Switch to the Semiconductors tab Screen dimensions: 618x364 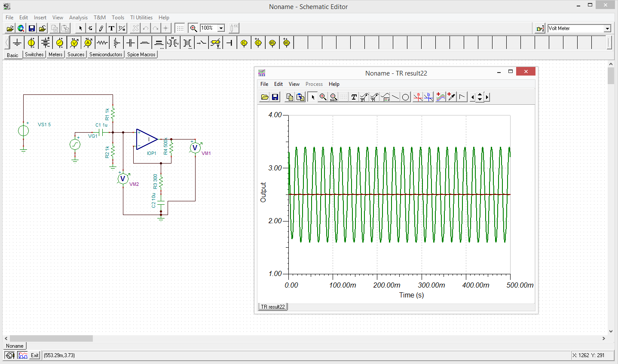pos(106,55)
